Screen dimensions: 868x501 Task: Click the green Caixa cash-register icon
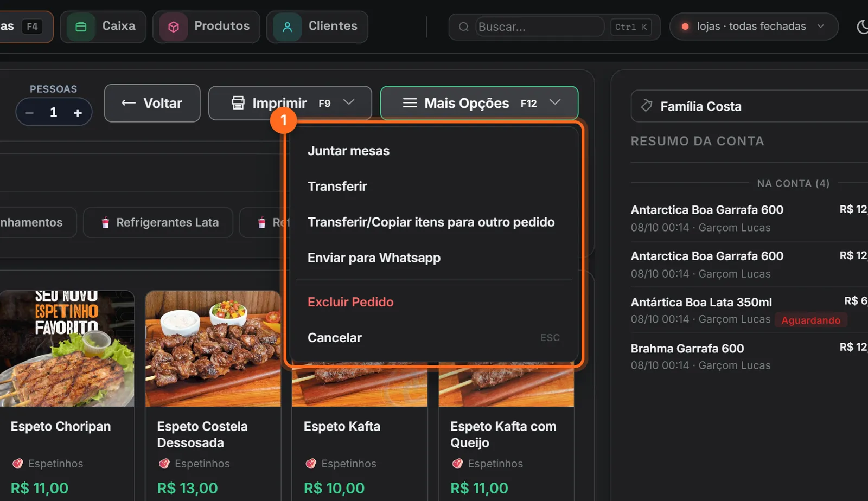click(x=81, y=27)
